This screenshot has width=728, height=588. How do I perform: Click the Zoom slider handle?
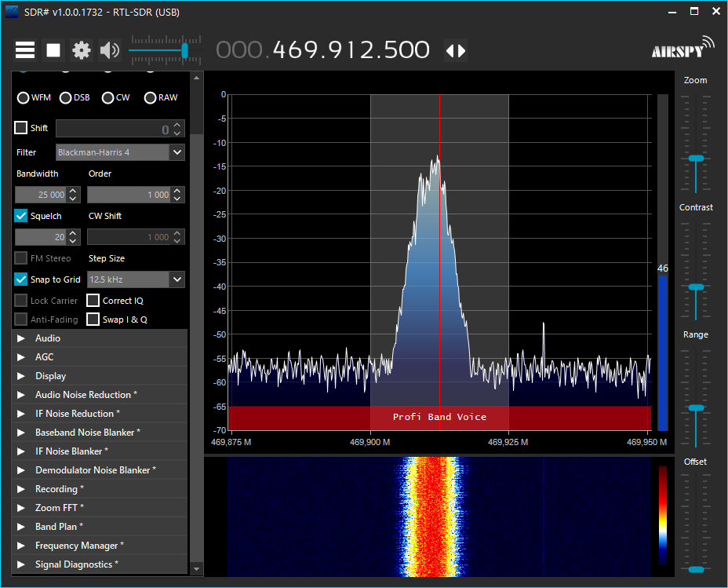696,159
